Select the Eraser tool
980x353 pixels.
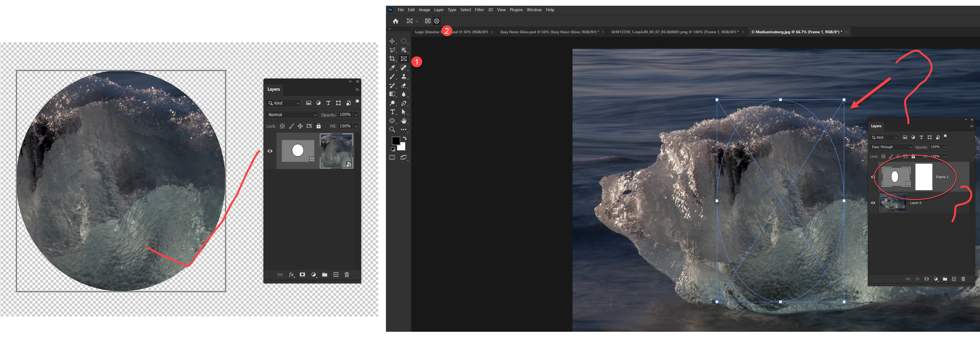[x=404, y=86]
